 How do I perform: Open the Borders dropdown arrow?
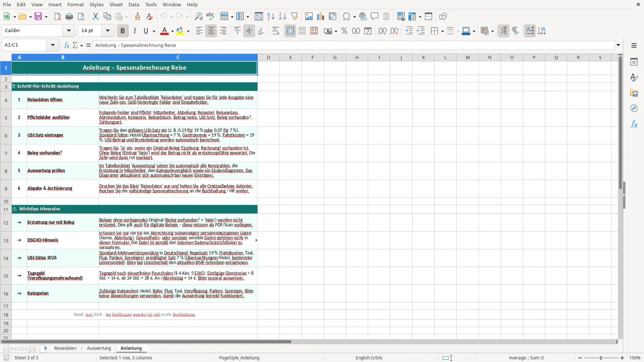tap(442, 31)
